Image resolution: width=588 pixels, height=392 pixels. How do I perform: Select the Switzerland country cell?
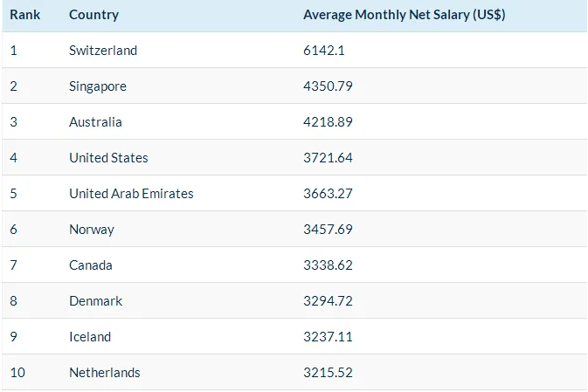[103, 51]
